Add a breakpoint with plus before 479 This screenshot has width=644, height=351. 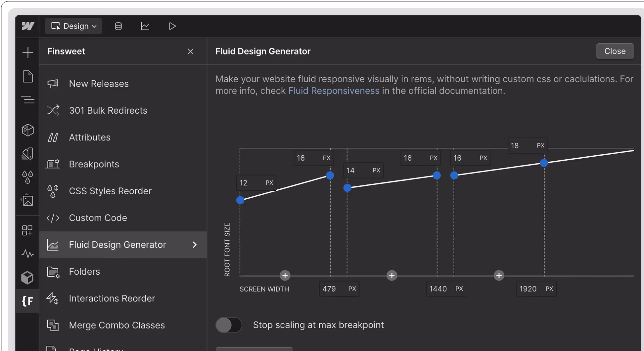tap(285, 275)
